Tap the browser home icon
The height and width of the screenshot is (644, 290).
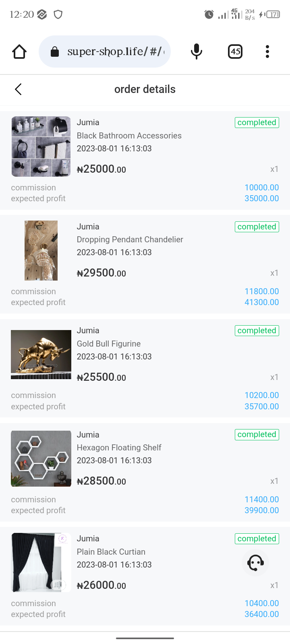19,52
